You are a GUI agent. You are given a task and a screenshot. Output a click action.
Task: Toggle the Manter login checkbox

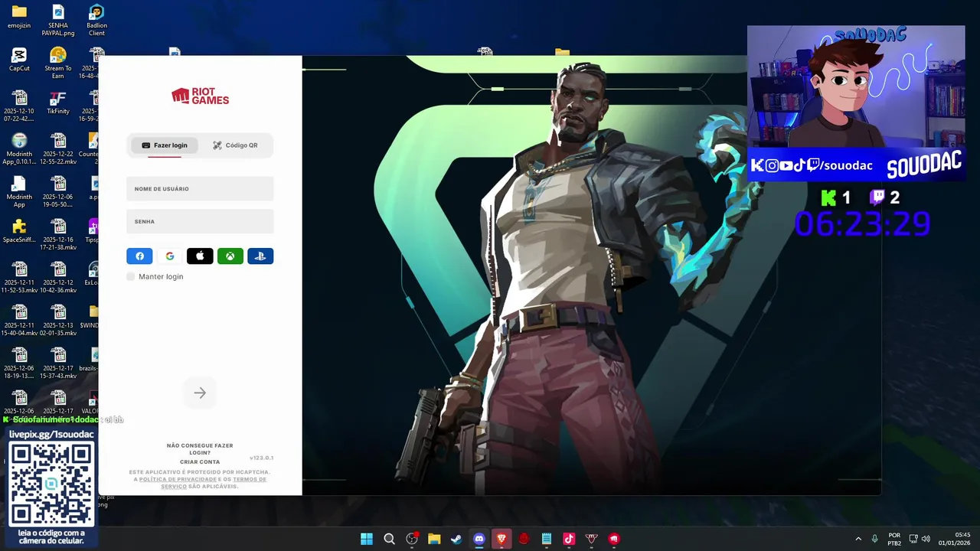(x=131, y=276)
